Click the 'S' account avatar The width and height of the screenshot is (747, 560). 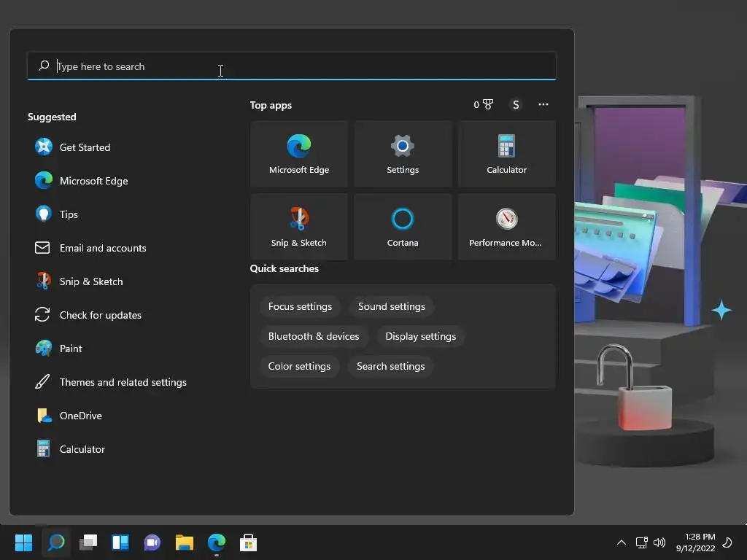[516, 104]
